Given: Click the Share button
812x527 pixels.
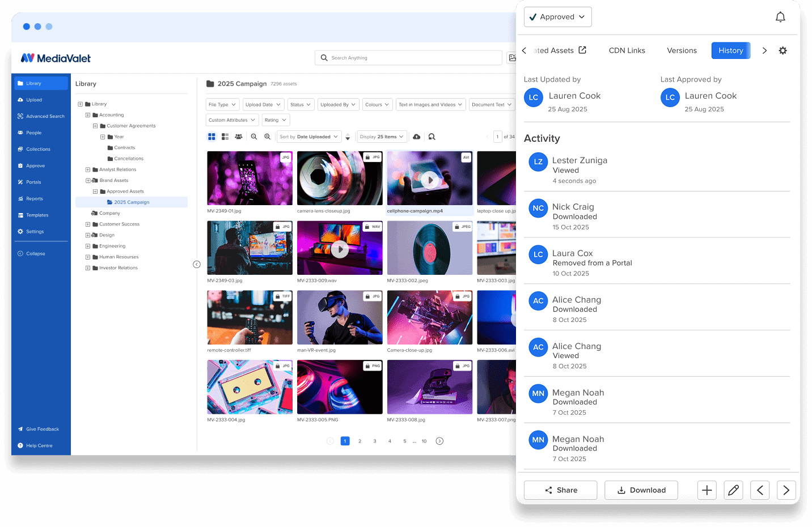Looking at the screenshot, I should pyautogui.click(x=560, y=490).
